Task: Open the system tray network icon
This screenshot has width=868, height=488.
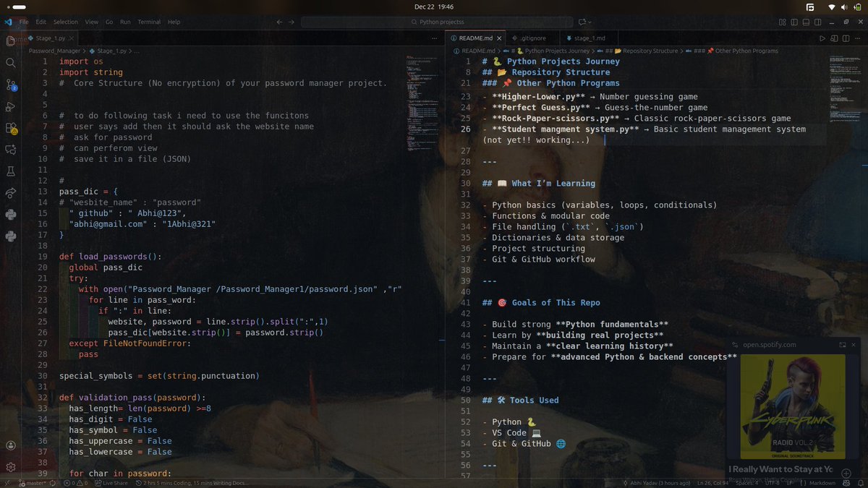Action: click(x=832, y=7)
